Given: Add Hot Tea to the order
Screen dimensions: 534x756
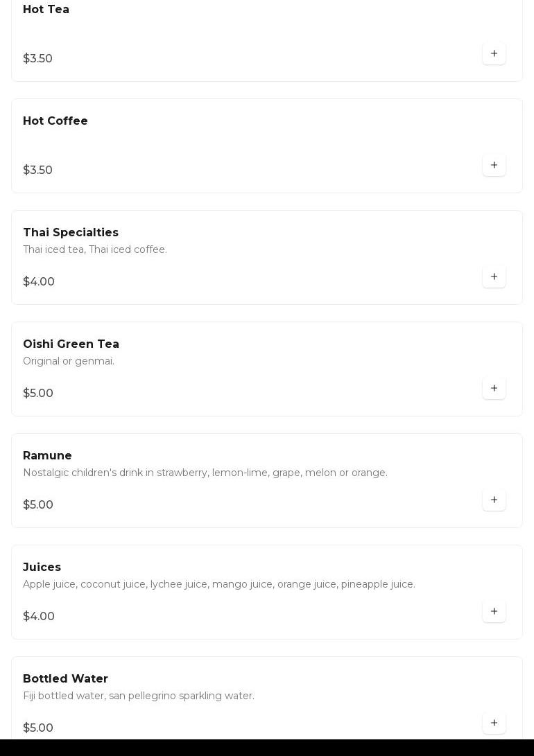Looking at the screenshot, I should pos(494,53).
